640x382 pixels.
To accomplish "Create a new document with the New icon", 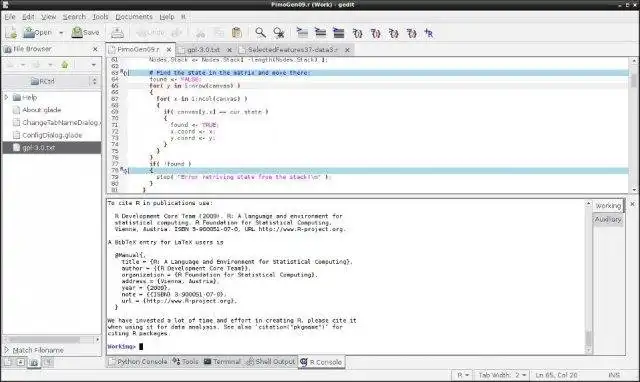I will pos(11,33).
